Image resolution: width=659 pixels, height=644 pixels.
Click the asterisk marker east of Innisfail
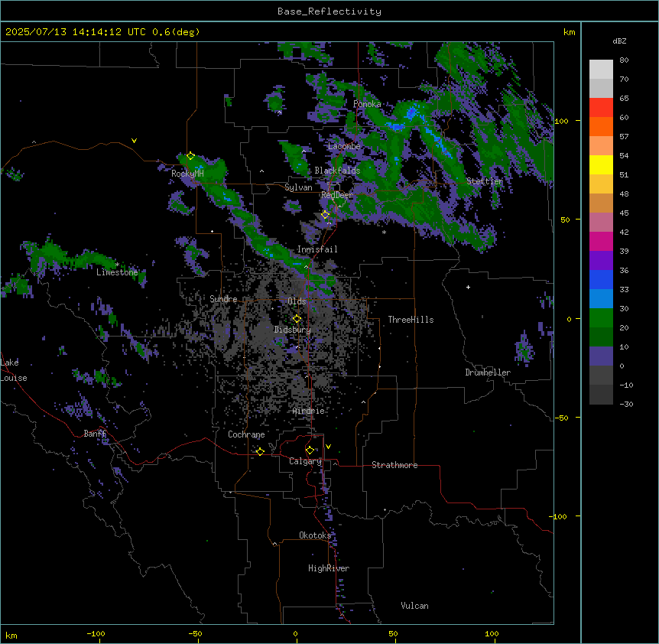pyautogui.click(x=384, y=233)
